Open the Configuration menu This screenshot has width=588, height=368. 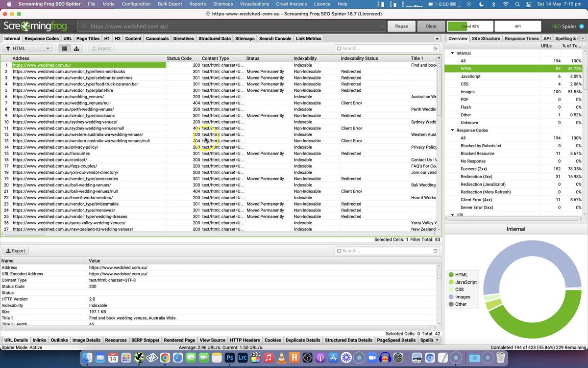(136, 4)
